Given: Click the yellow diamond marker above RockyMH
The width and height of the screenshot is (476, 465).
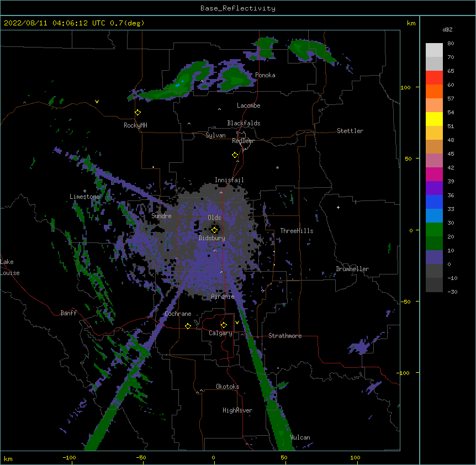Looking at the screenshot, I should 137,112.
